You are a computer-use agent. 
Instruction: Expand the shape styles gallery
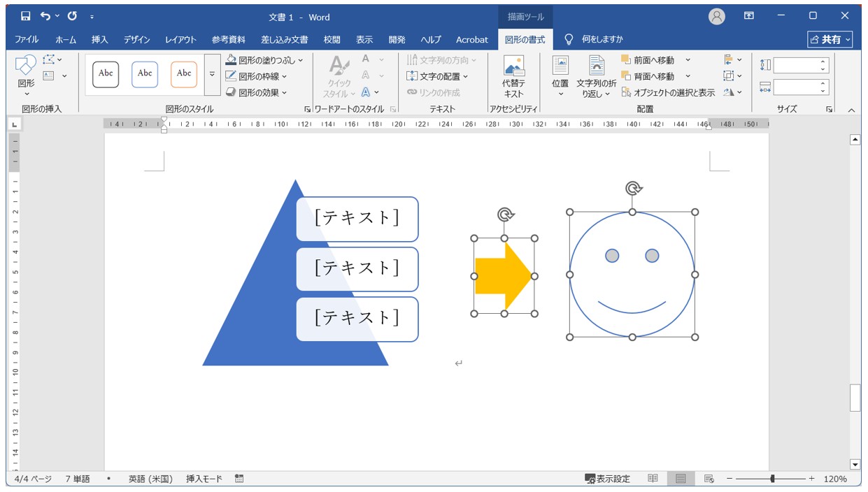pyautogui.click(x=213, y=74)
